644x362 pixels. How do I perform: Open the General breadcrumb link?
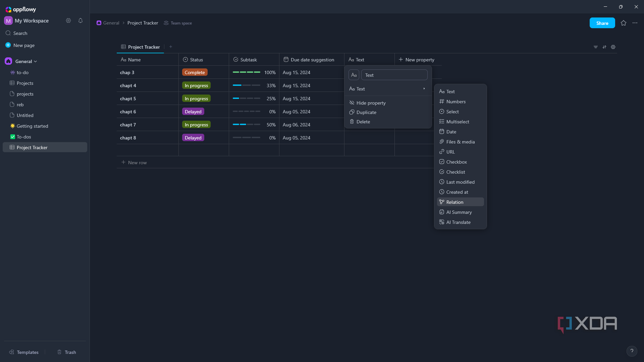coord(111,23)
